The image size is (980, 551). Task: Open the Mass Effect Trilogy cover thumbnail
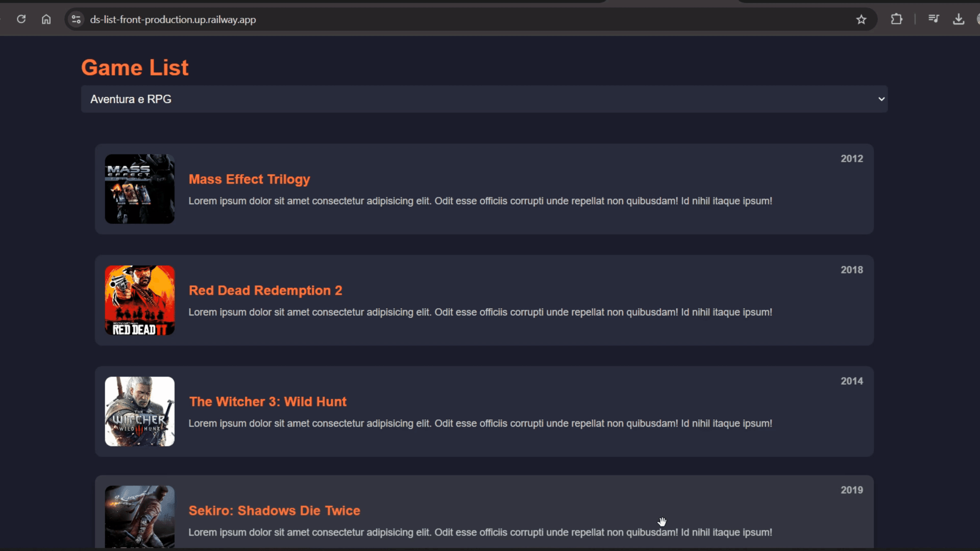point(140,189)
